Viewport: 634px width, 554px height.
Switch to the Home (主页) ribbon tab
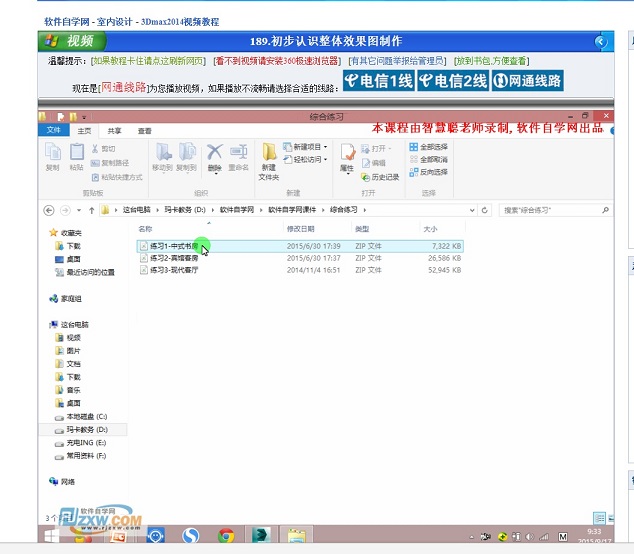84,131
